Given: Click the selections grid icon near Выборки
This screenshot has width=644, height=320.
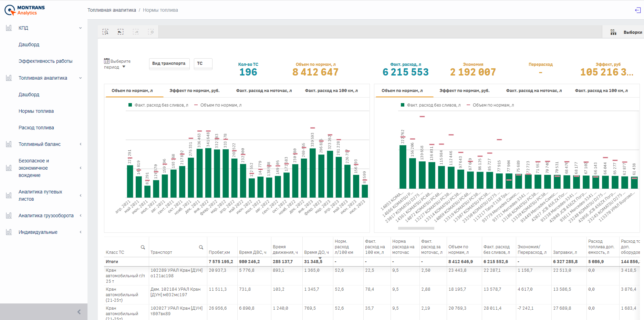Looking at the screenshot, I should tap(613, 32).
